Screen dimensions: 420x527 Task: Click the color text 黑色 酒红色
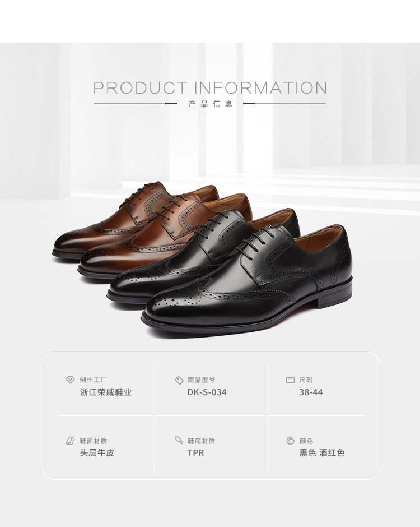pyautogui.click(x=322, y=453)
